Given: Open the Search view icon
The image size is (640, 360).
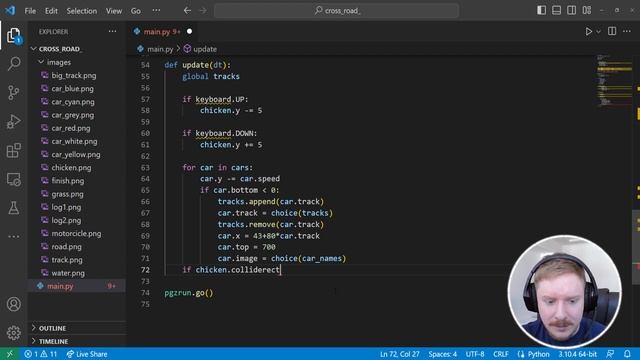Looking at the screenshot, I should (x=13, y=63).
